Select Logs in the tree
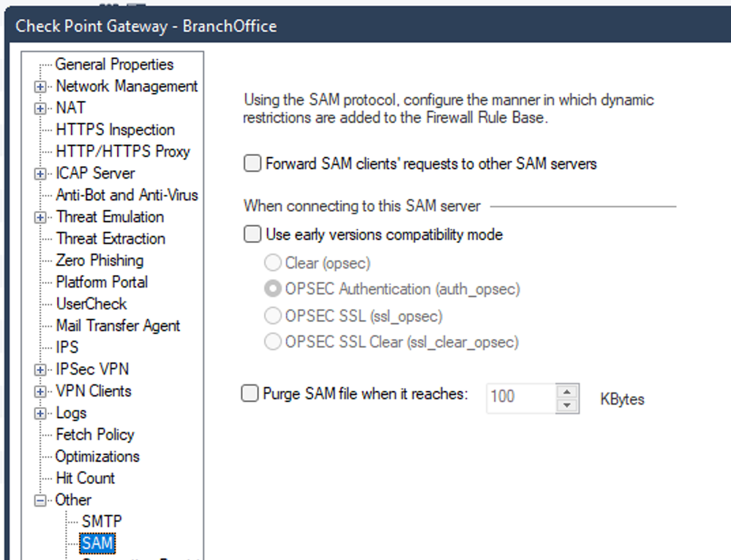Screen dimensions: 731x560 [71, 413]
